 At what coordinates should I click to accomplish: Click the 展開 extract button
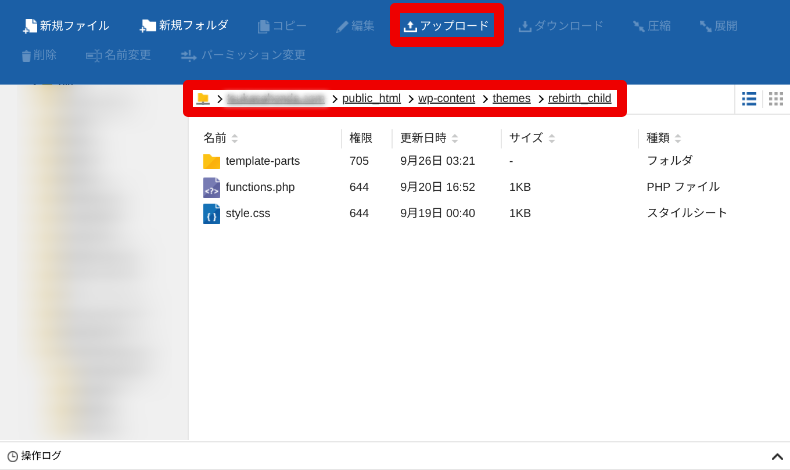[x=718, y=26]
